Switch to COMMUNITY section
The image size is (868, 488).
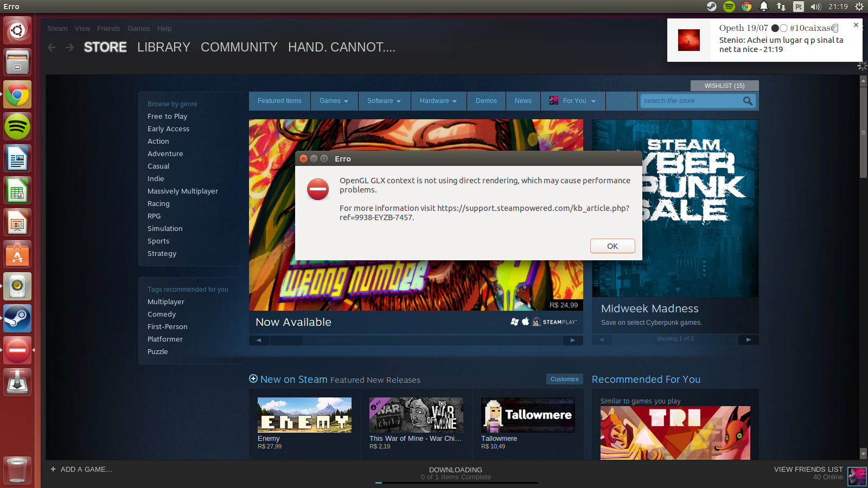(239, 47)
